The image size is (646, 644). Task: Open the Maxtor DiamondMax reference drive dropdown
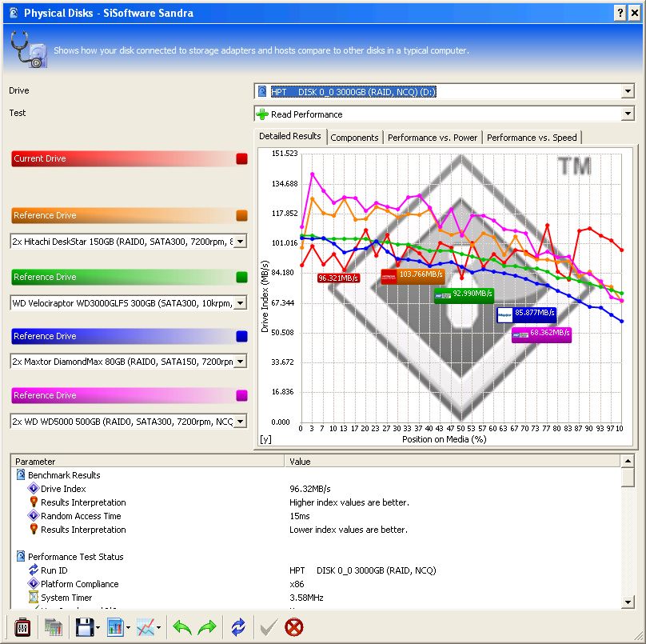pyautogui.click(x=241, y=362)
